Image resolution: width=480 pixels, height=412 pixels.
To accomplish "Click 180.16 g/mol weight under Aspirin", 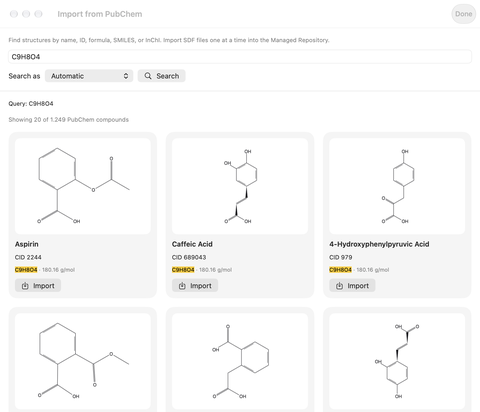I will tap(58, 270).
